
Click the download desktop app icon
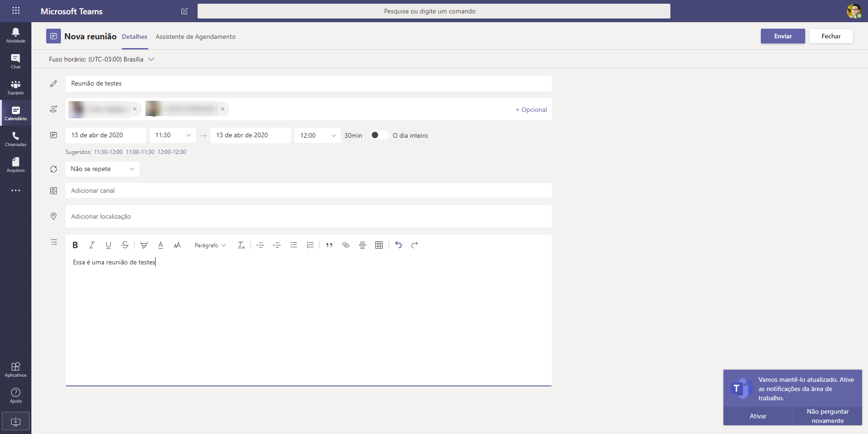pos(16,421)
